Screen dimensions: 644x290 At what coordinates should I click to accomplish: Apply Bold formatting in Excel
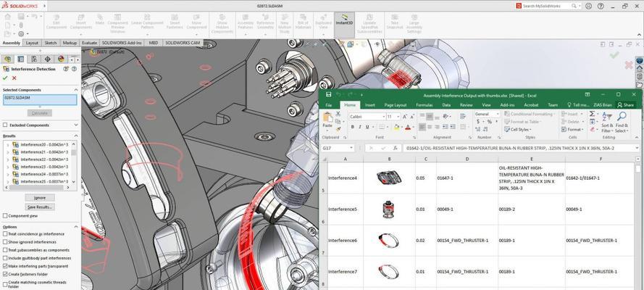coord(352,127)
